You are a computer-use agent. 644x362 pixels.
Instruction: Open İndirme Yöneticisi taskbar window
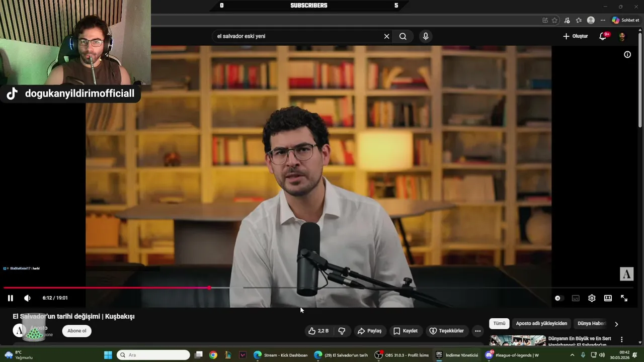click(x=457, y=355)
